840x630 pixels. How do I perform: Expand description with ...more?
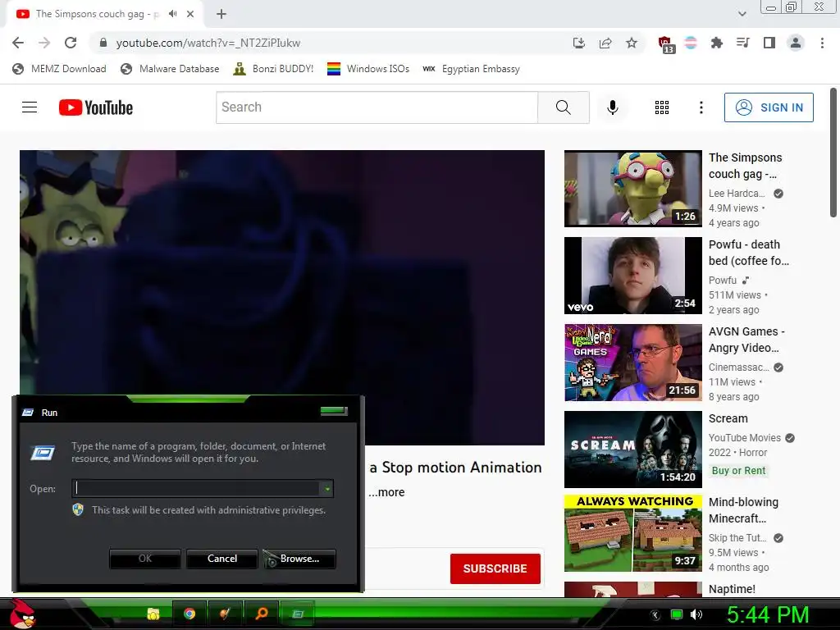386,492
